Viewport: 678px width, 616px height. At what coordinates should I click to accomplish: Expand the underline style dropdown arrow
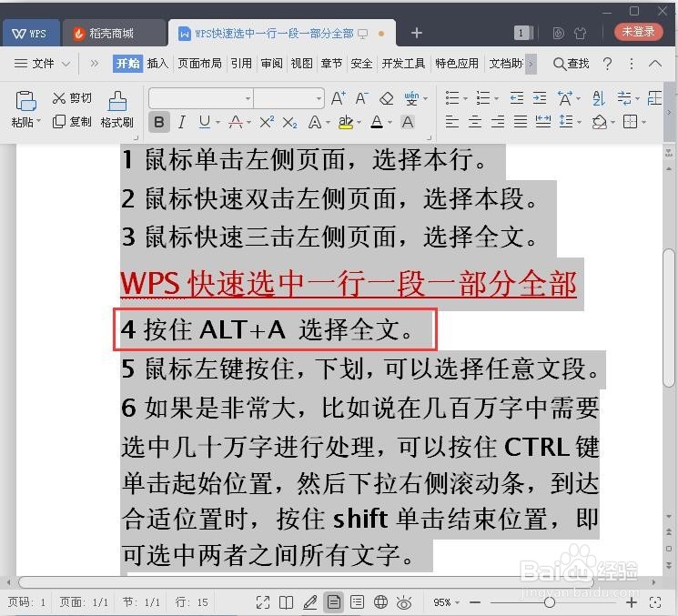(x=218, y=123)
